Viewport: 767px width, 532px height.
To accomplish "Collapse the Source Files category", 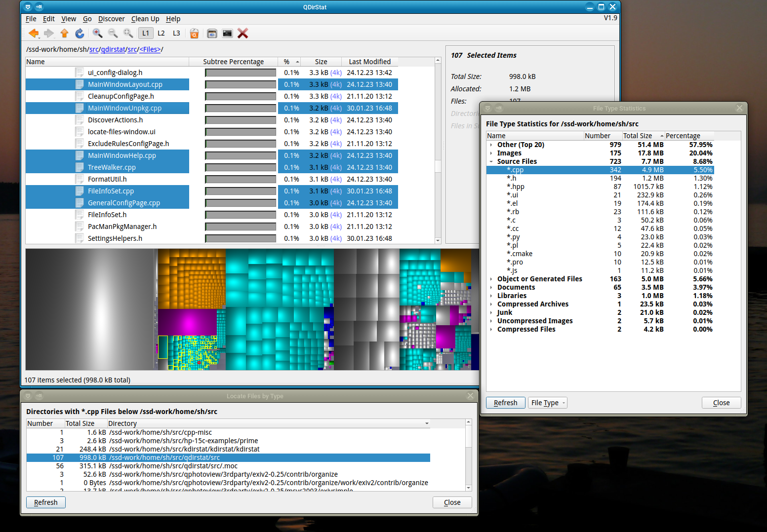I will [x=491, y=161].
